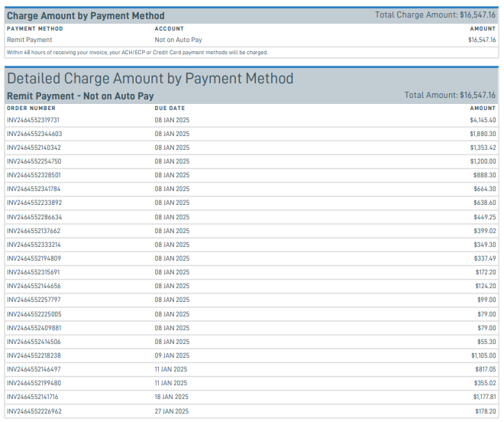504x422 pixels.
Task: Click the DUE DATE column header
Action: 170,109
